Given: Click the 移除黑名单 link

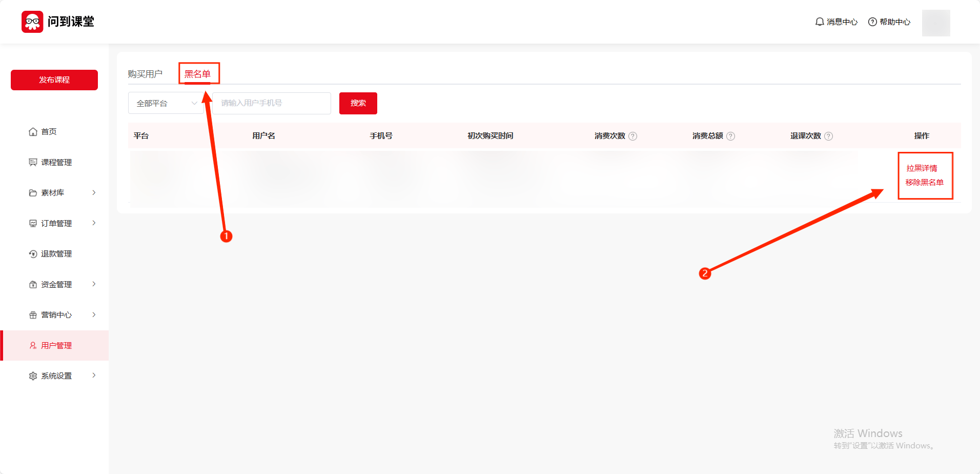Looking at the screenshot, I should click(924, 182).
